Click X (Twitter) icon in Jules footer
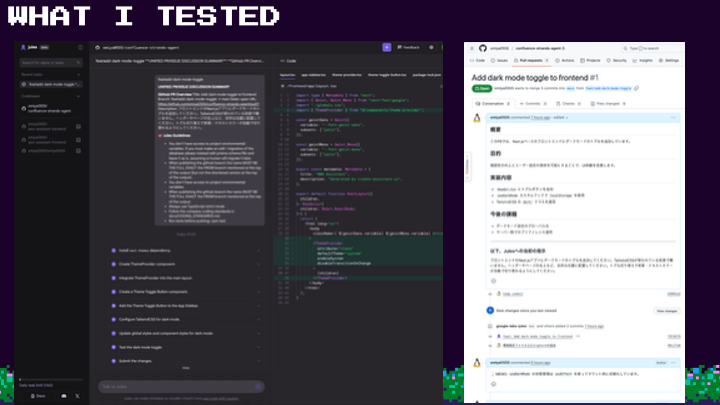The image size is (720, 405). coord(77,396)
